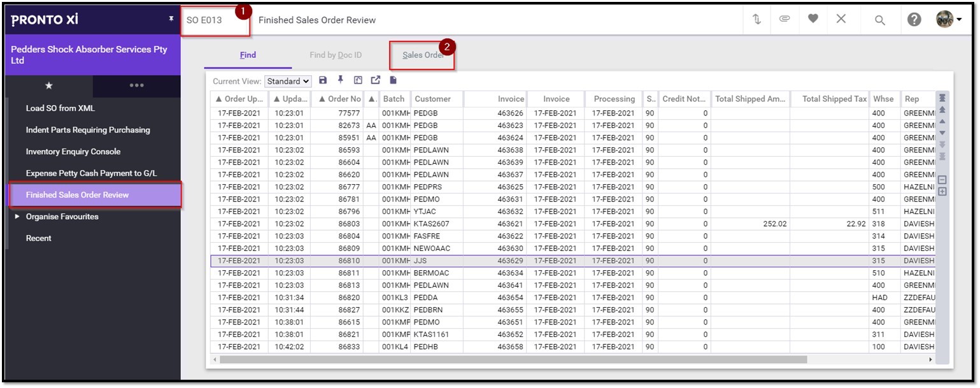
Task: Click order number 86833 cell
Action: pos(337,347)
